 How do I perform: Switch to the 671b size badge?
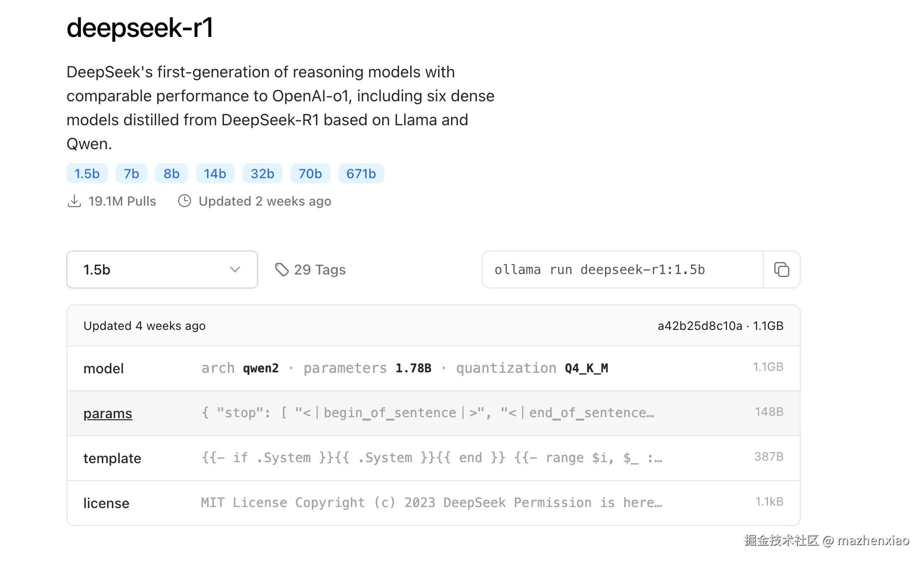361,174
